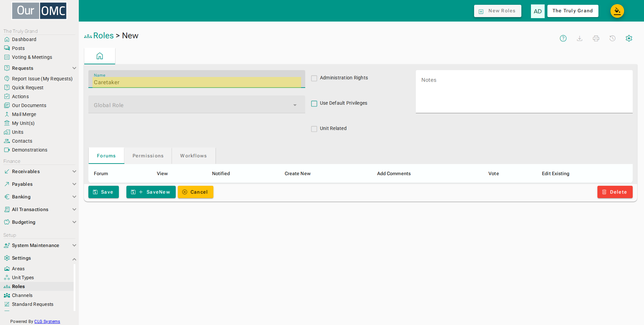644x325 pixels.
Task: Click the print icon
Action: tap(596, 38)
